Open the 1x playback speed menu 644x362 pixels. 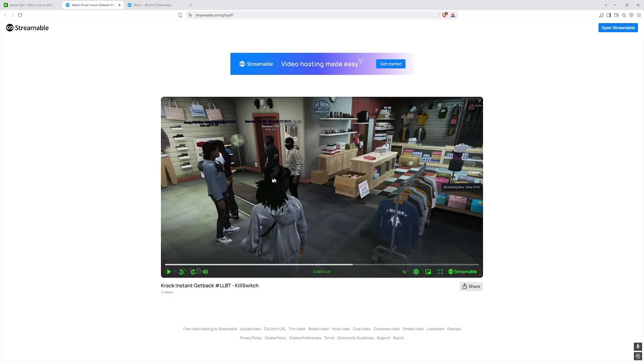coord(404,272)
